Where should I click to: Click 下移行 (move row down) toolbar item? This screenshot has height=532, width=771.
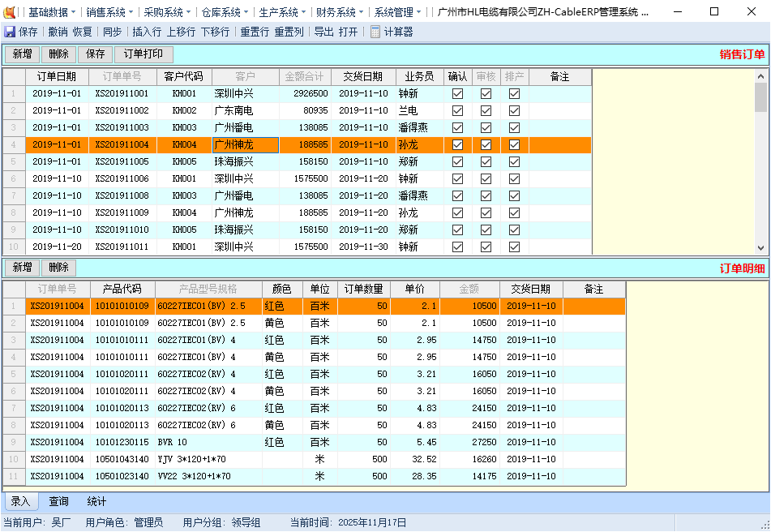(x=215, y=32)
